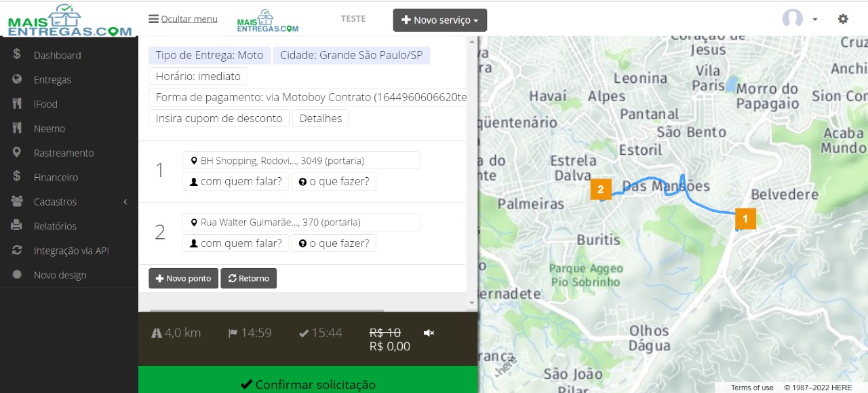Hide the sidebar with Ocultar menu
The image size is (868, 393).
183,19
